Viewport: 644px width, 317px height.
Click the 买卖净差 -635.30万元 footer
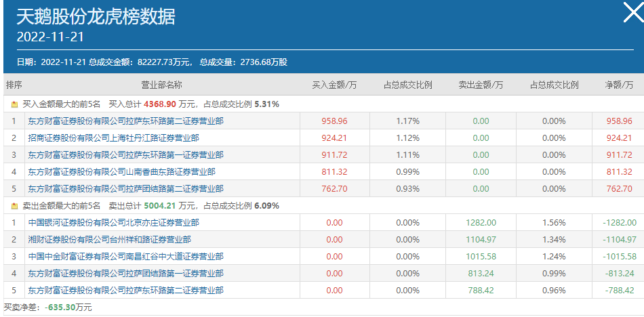pos(48,307)
